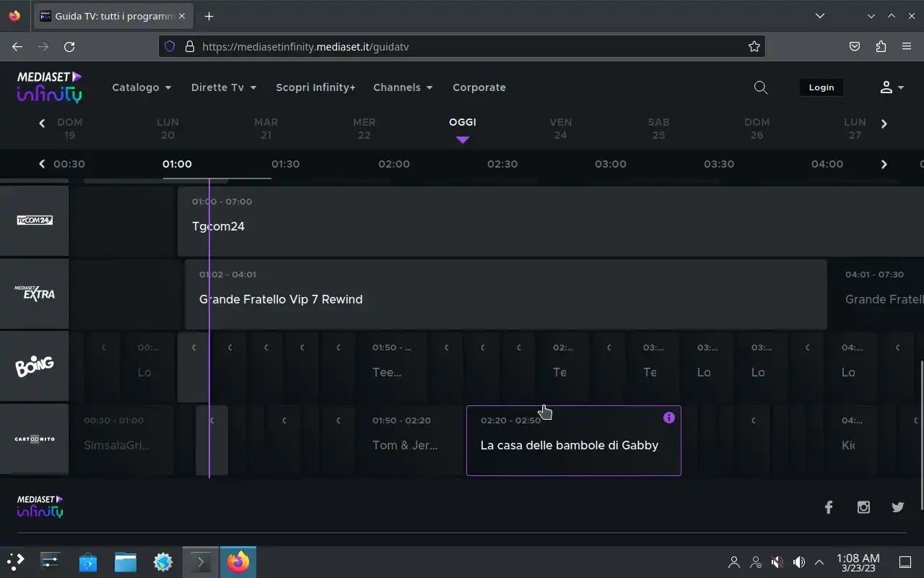Click the browser back arrow
The image size is (924, 578).
pyautogui.click(x=17, y=46)
